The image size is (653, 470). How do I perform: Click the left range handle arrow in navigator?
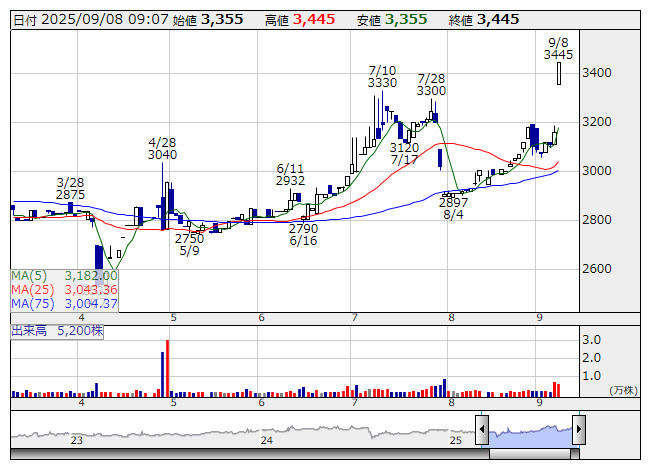tap(482, 430)
